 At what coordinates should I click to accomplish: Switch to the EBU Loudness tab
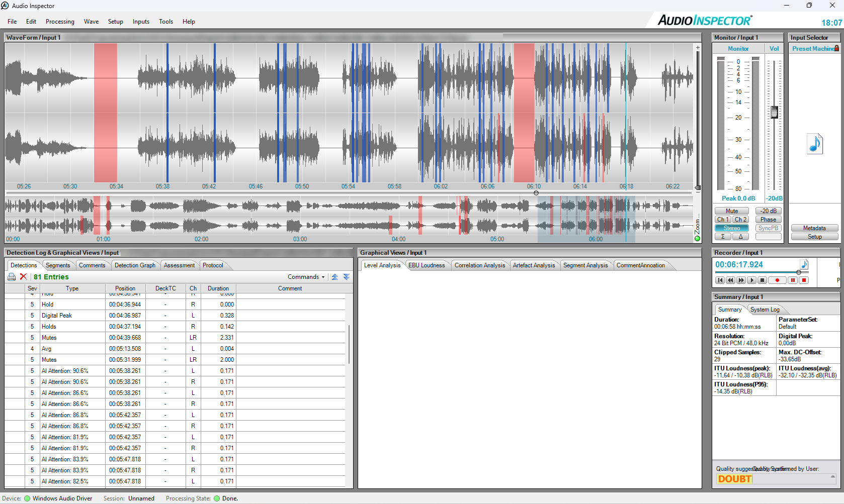pos(427,265)
